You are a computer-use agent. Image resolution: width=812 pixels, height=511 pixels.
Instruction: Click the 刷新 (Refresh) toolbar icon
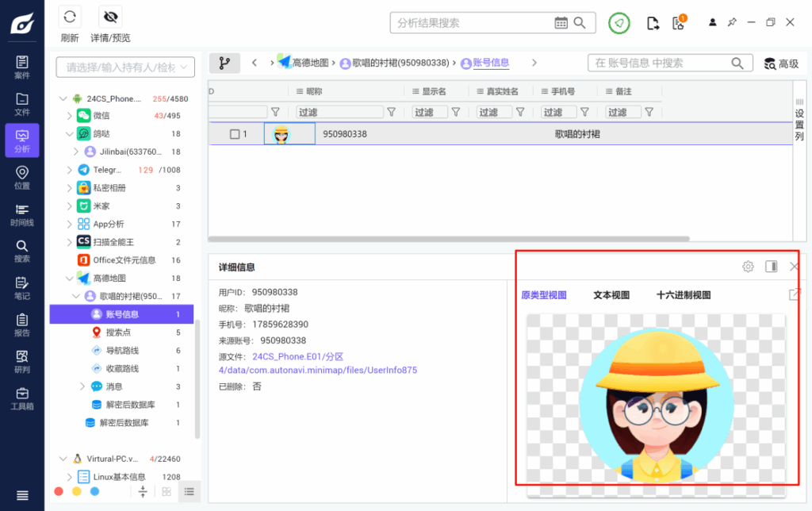[x=70, y=16]
